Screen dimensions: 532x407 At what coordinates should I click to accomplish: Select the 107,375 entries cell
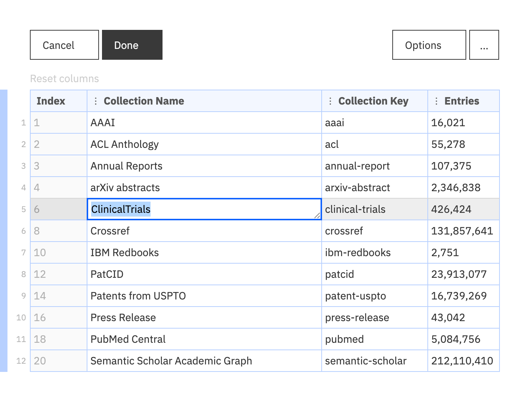tap(464, 166)
